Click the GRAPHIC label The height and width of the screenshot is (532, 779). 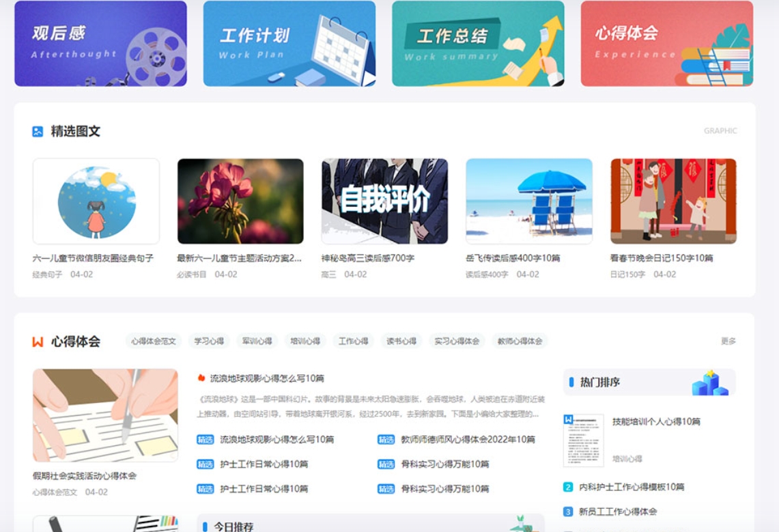coord(720,130)
